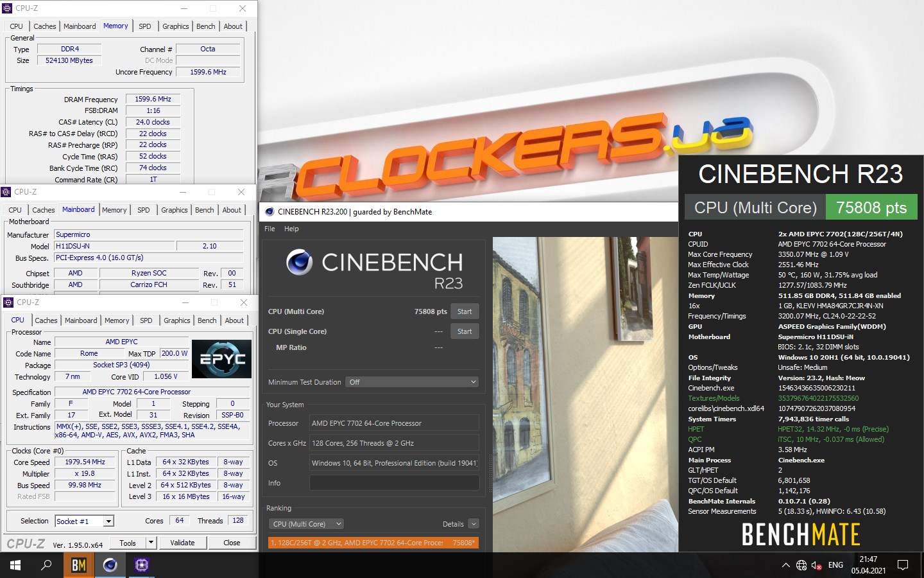
Task: Click the muted volume tray icon
Action: [817, 565]
